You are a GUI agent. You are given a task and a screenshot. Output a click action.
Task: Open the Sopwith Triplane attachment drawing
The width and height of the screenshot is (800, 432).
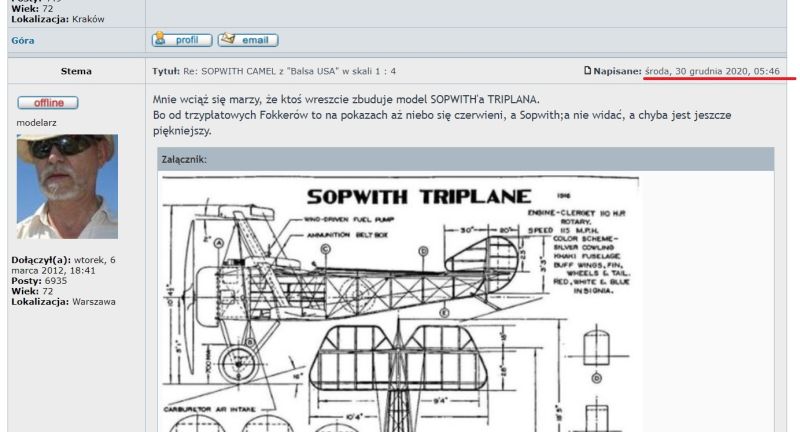pyautogui.click(x=400, y=303)
